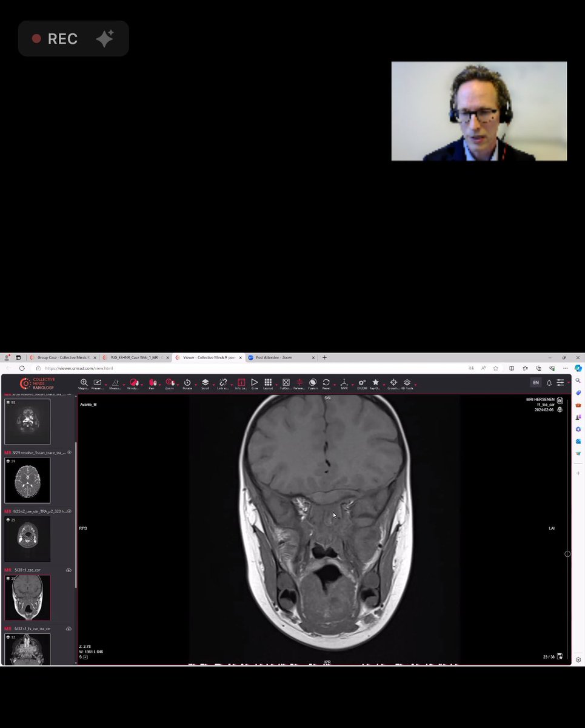
Task: Open Edge sidebar search icon
Action: coord(578,380)
